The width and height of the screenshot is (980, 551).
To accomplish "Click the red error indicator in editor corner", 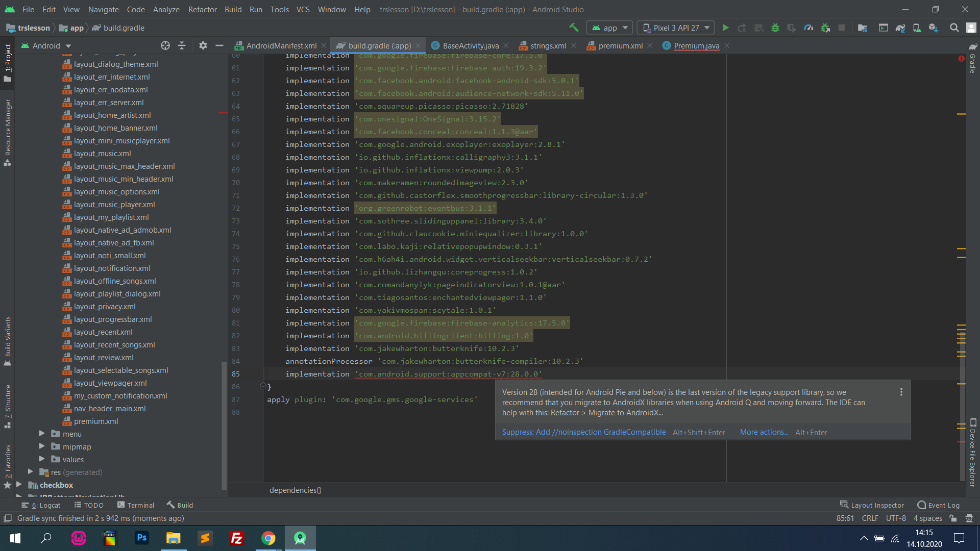I will [x=961, y=59].
